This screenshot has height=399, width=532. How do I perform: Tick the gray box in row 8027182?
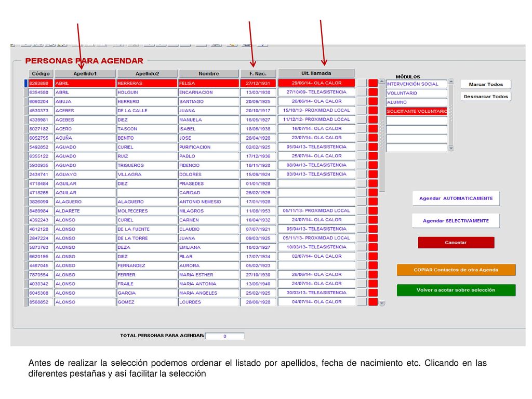(x=362, y=129)
